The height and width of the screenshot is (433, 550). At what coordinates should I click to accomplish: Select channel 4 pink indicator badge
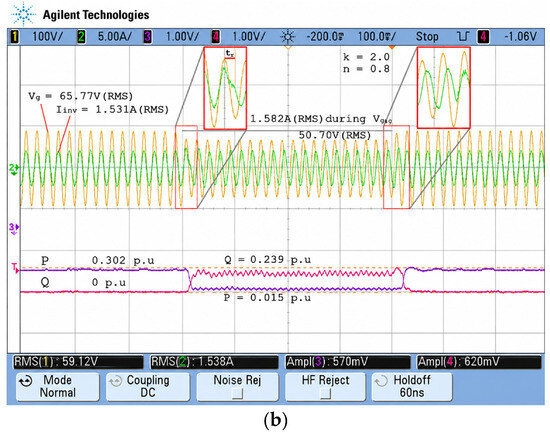pos(215,36)
